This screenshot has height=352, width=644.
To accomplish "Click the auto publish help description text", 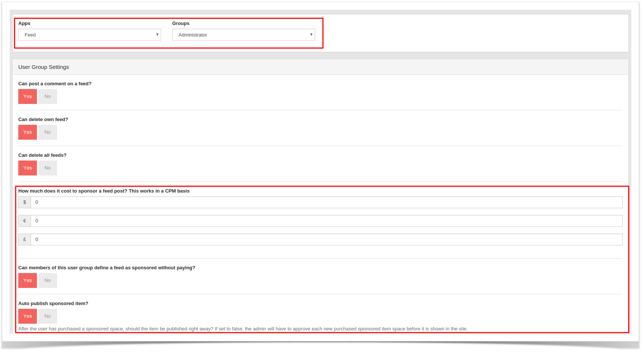I will [243, 329].
